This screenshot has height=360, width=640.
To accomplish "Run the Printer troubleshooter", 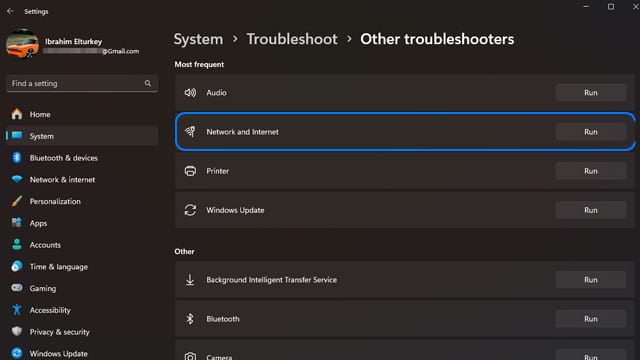I will point(591,171).
